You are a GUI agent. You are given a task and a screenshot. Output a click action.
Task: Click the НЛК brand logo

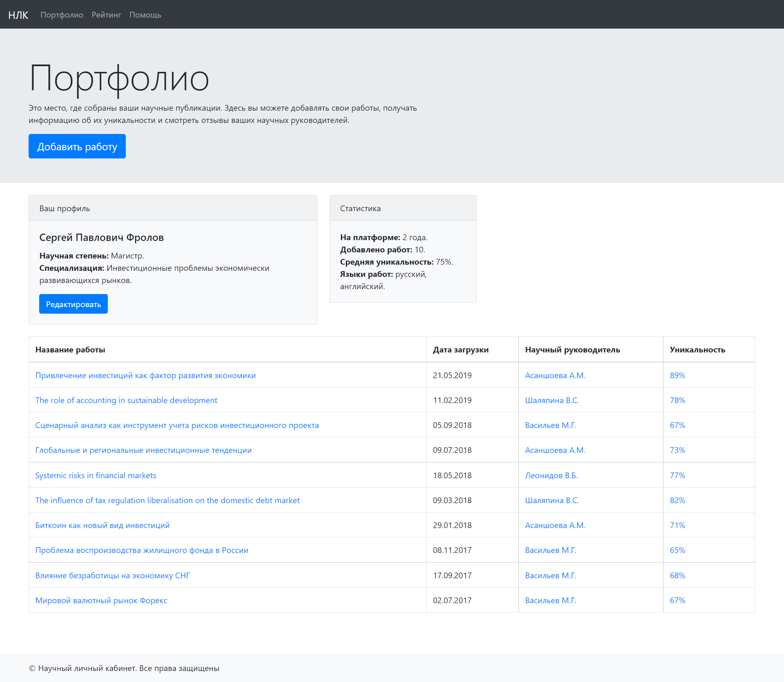(x=18, y=15)
